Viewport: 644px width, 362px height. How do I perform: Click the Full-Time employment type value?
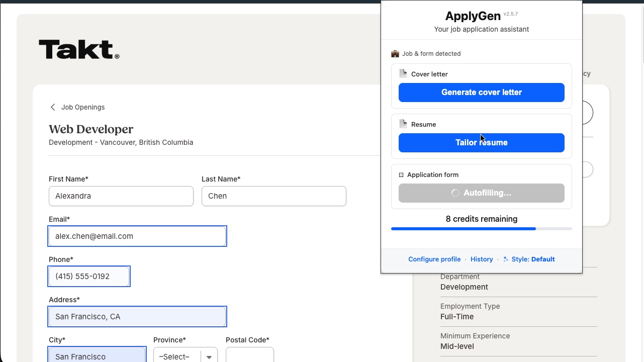coord(457,317)
